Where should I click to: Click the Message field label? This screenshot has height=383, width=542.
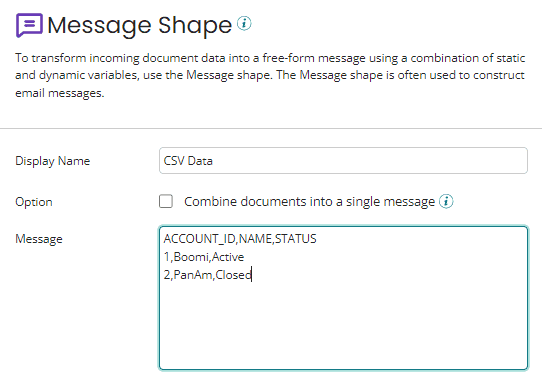pyautogui.click(x=39, y=239)
